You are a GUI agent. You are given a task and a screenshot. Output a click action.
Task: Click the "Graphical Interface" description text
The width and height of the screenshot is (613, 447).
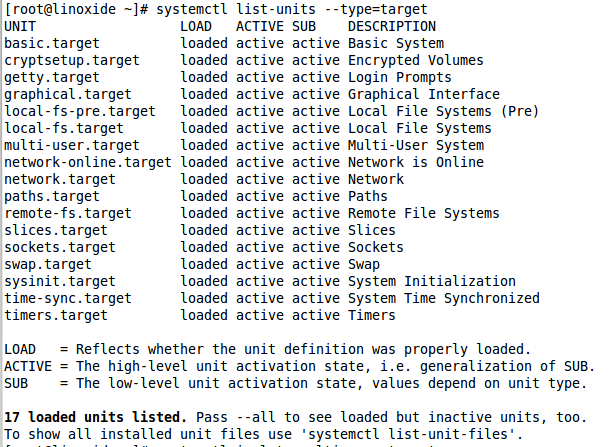[x=423, y=94]
